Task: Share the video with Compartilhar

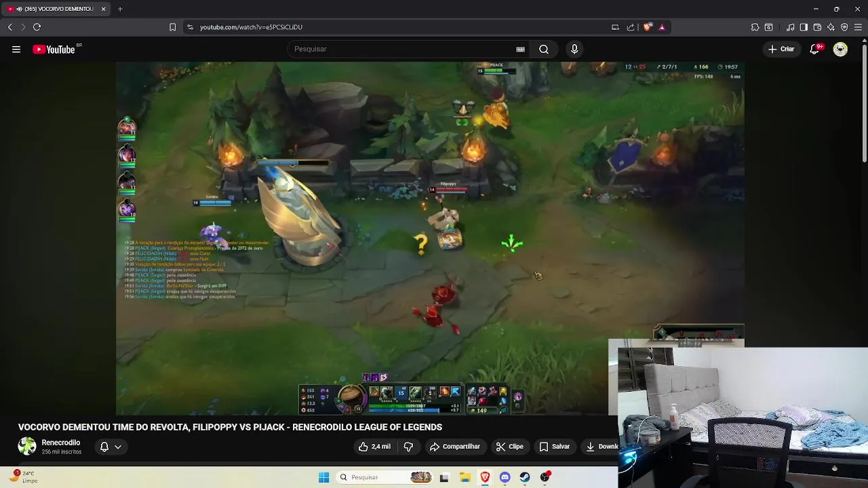Action: [454, 447]
